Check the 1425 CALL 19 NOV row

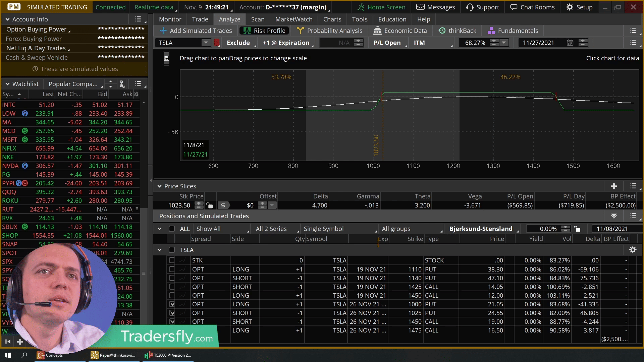[x=172, y=287]
